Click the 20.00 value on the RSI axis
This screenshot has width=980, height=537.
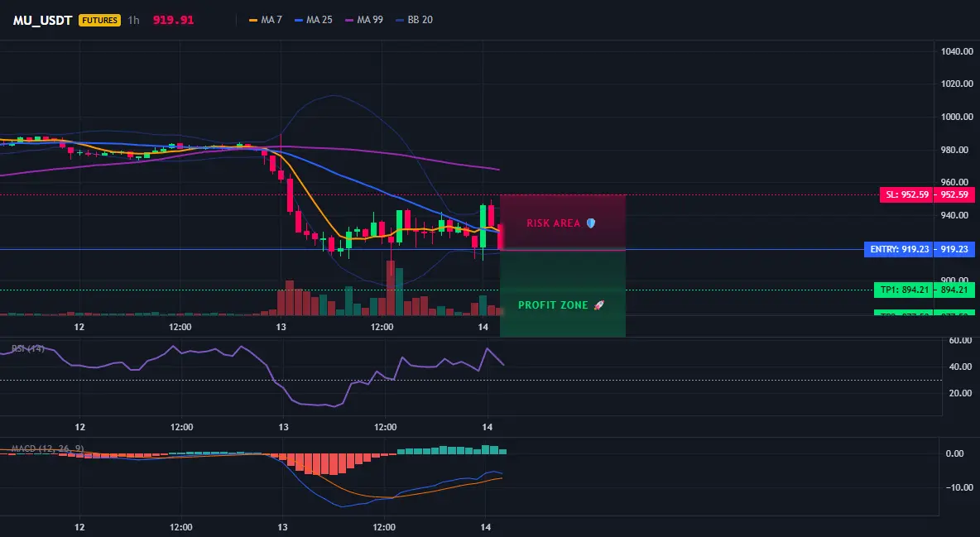(x=961, y=393)
